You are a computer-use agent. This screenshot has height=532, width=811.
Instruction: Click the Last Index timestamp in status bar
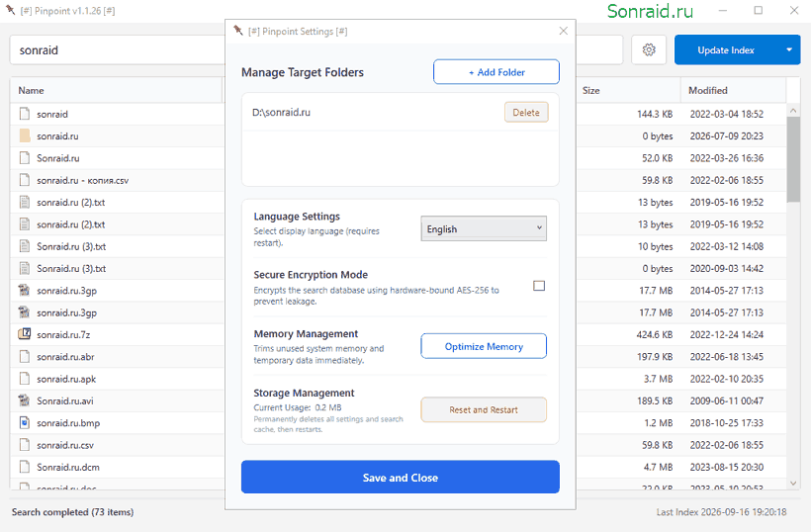pos(721,512)
